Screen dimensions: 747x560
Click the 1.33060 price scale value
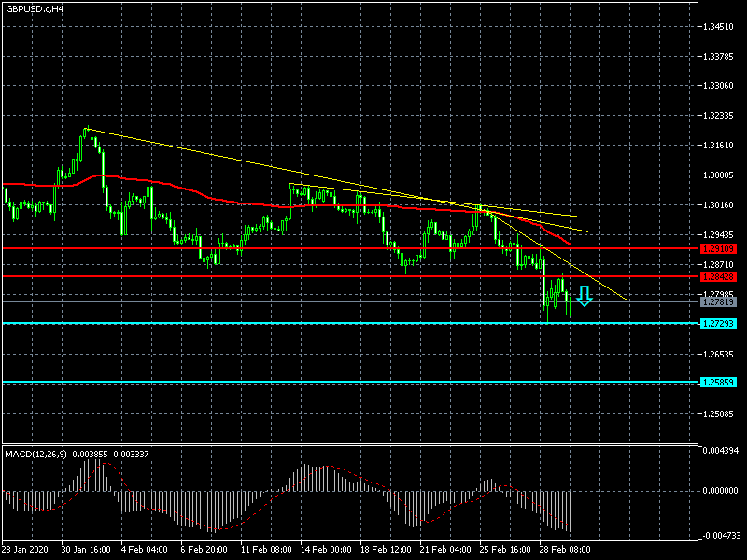pyautogui.click(x=718, y=86)
